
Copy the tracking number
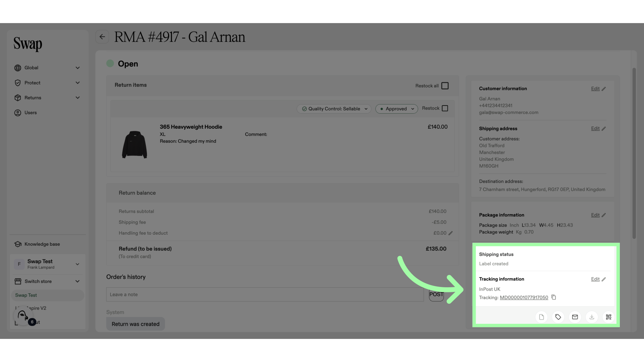(554, 297)
